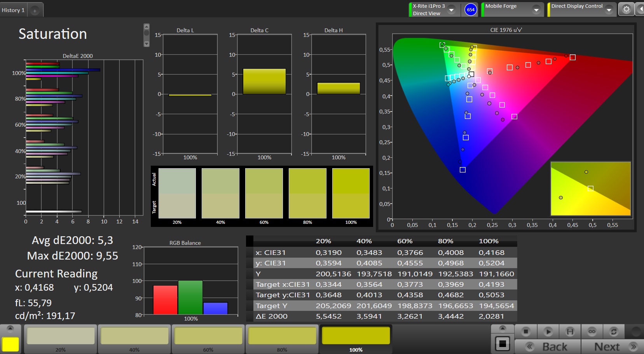Select the yellow color swatch
The width and height of the screenshot is (644, 354).
(10, 344)
